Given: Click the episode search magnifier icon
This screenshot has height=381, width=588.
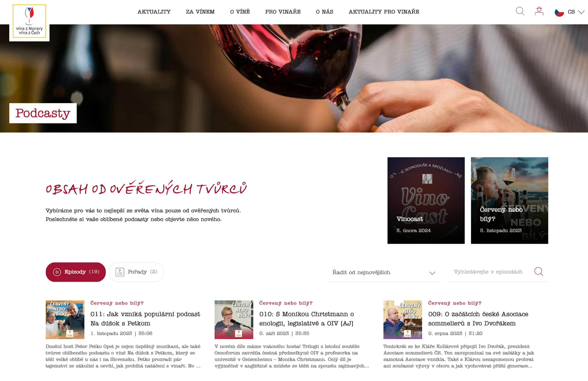Looking at the screenshot, I should click(x=539, y=272).
